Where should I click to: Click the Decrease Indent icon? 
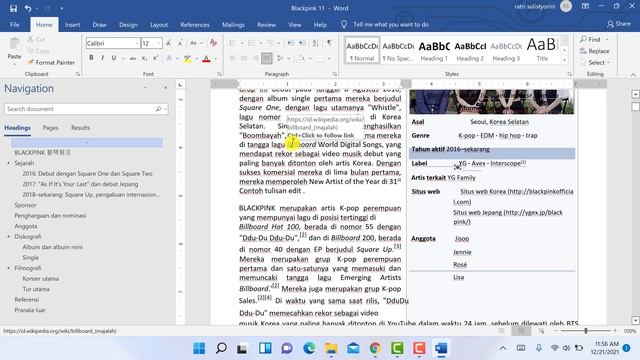[291, 43]
